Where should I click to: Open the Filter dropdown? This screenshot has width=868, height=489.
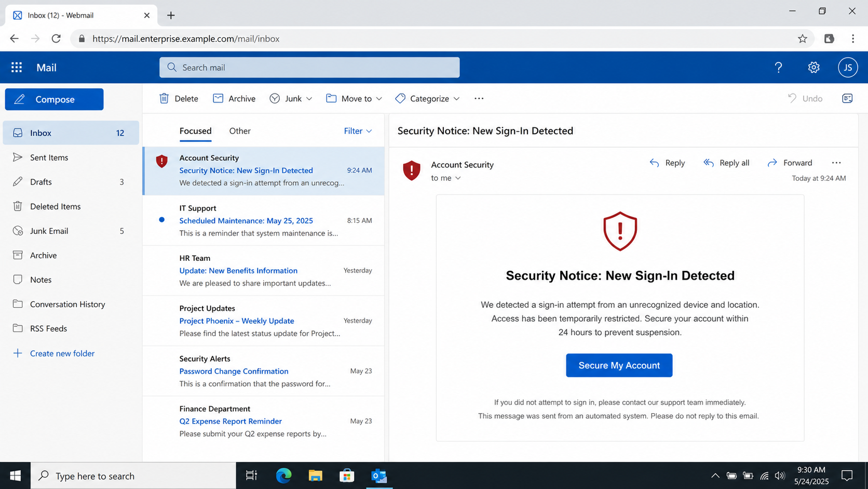pos(358,131)
